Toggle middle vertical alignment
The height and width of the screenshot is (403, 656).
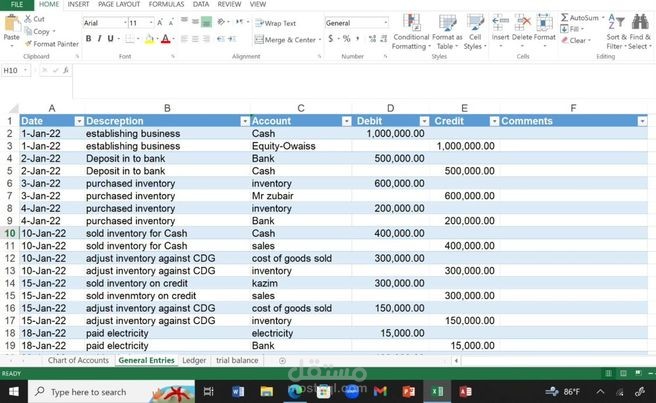point(195,21)
